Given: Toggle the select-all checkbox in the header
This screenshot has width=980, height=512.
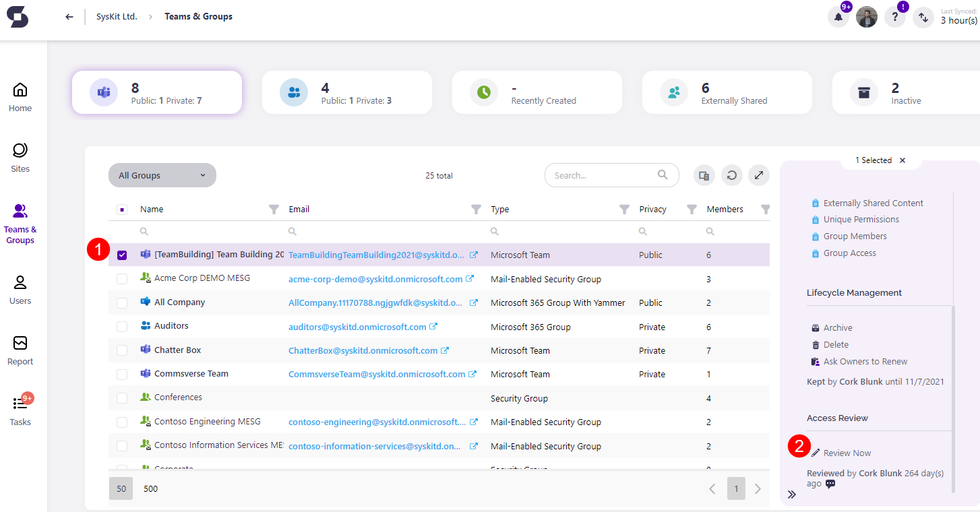Looking at the screenshot, I should tap(122, 209).
